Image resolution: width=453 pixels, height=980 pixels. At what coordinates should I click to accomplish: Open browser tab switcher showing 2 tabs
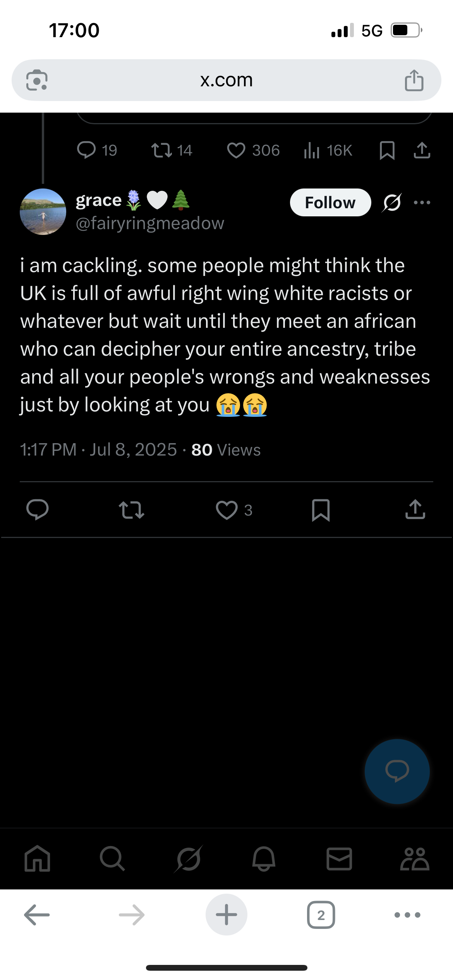tap(321, 915)
